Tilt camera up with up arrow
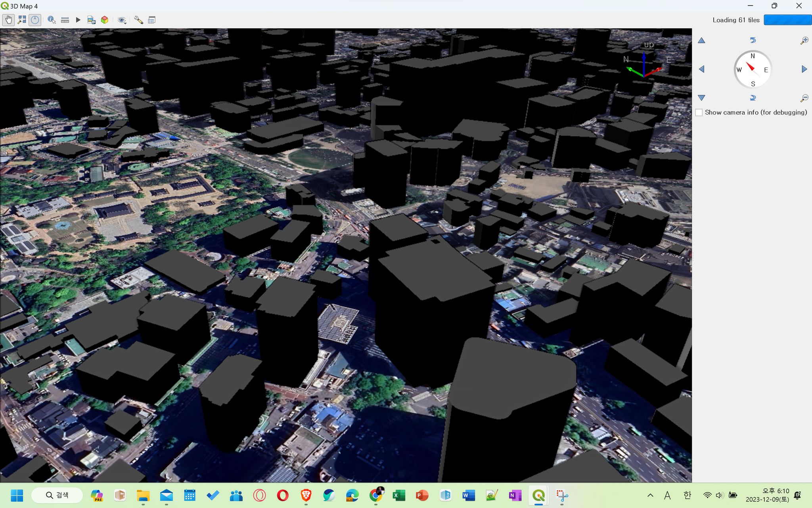The width and height of the screenshot is (812, 508). click(x=701, y=40)
